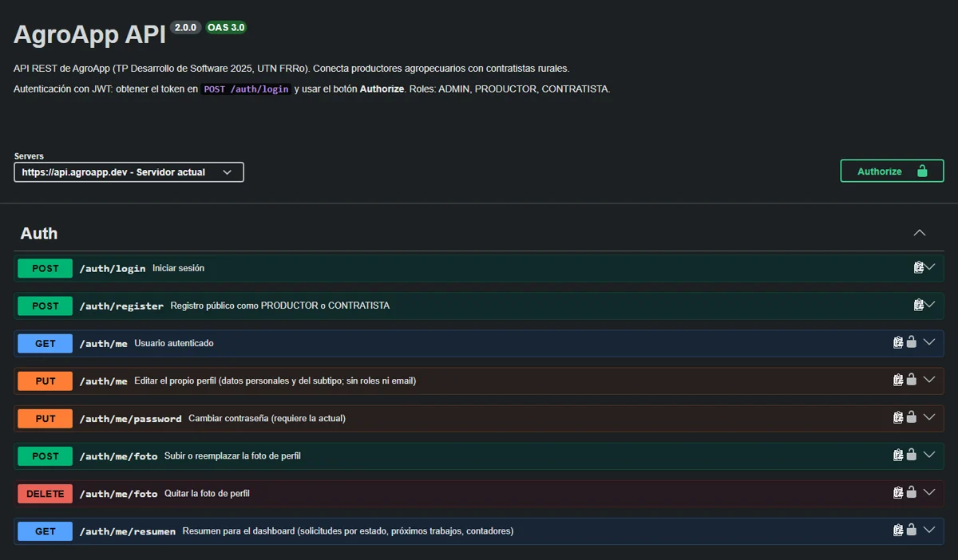This screenshot has width=958, height=560.
Task: Open the Servers dropdown list
Action: pos(129,172)
